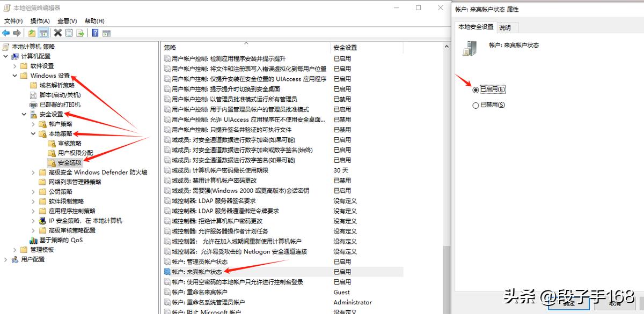This screenshot has height=314, width=644.
Task: Collapse the 本地策略 tree node
Action: [x=33, y=133]
